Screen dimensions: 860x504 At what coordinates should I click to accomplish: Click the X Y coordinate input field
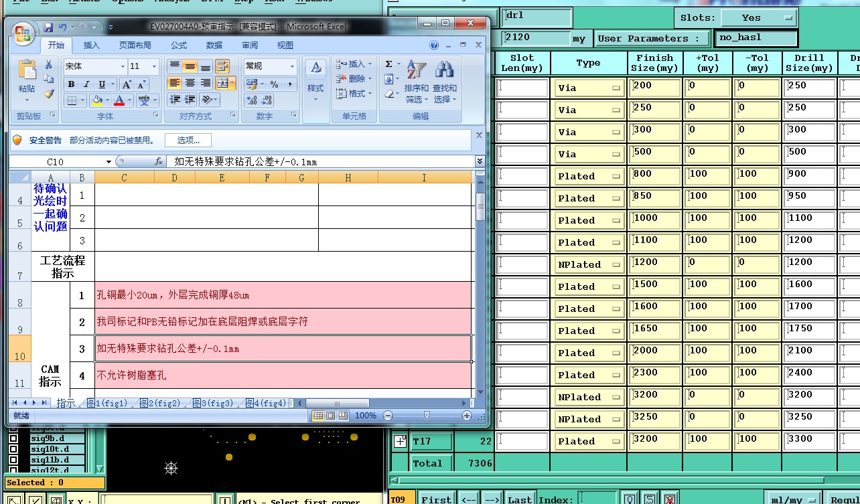click(156, 499)
